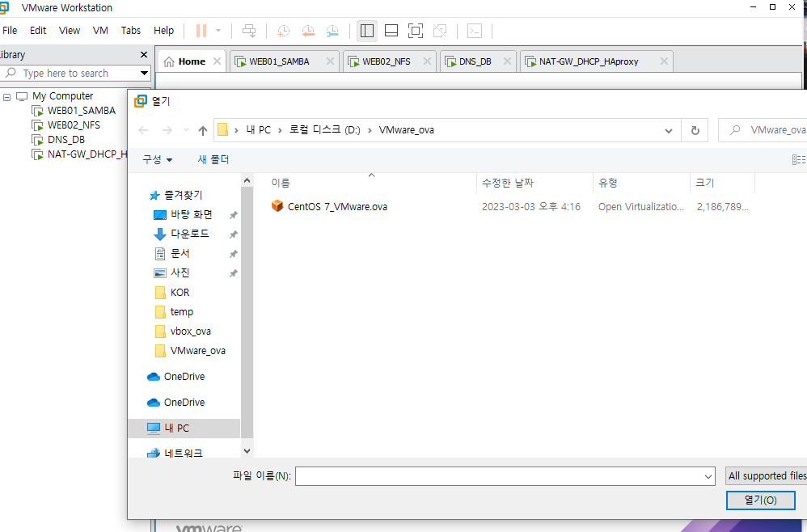
Task: Expand the address bar history dropdown
Action: (x=669, y=131)
